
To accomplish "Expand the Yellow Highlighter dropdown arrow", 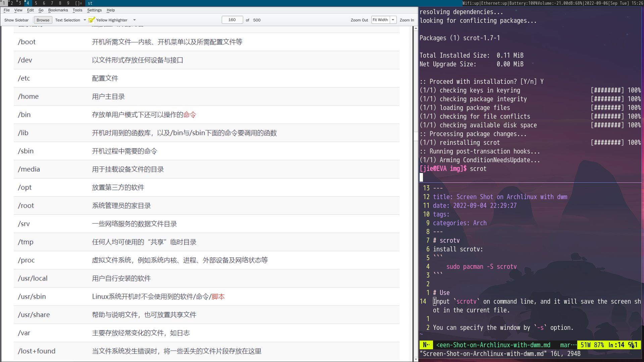I will coord(135,20).
